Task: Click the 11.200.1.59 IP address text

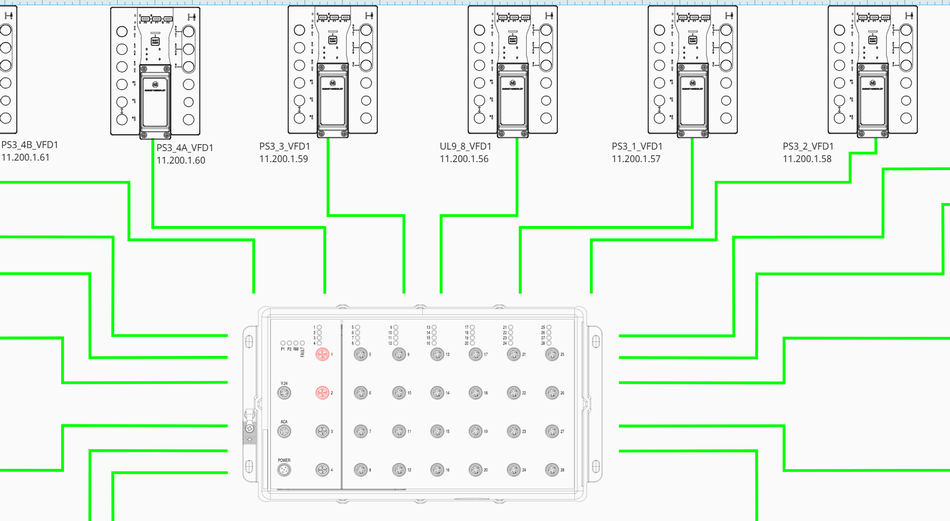Action: (x=284, y=159)
